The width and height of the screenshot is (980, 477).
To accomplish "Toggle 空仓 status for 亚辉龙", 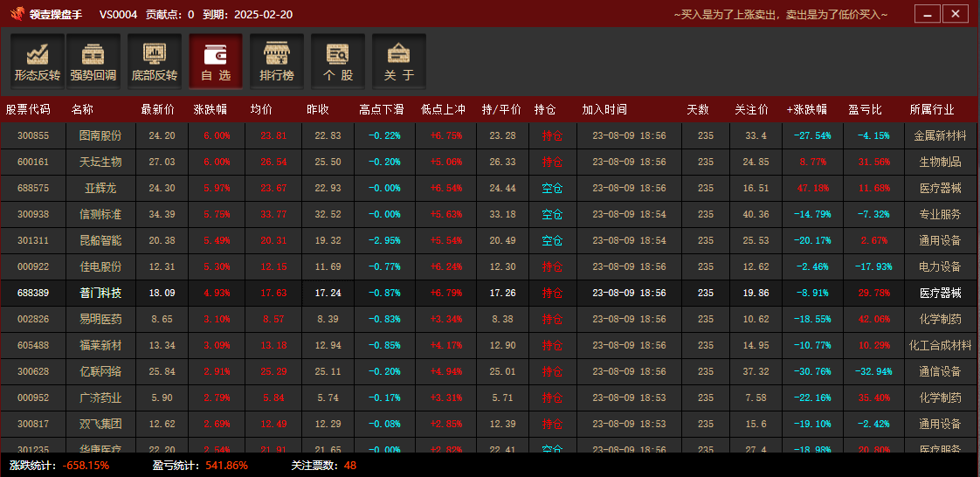I will coord(552,189).
